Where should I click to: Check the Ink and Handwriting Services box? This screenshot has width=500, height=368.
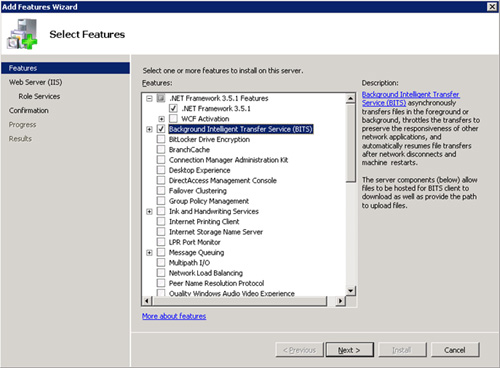pyautogui.click(x=161, y=211)
